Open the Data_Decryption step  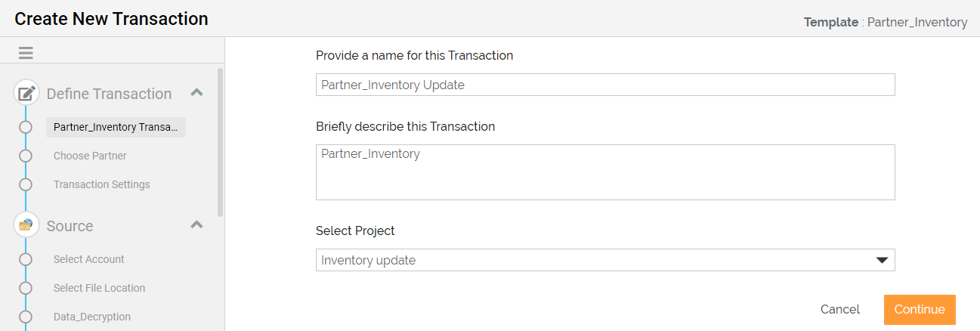[92, 317]
